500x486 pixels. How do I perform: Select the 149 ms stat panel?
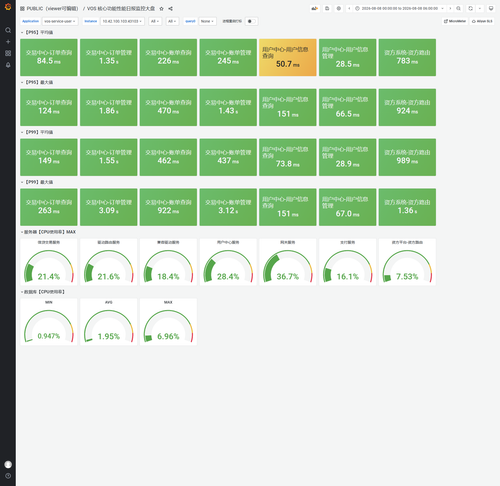click(49, 157)
